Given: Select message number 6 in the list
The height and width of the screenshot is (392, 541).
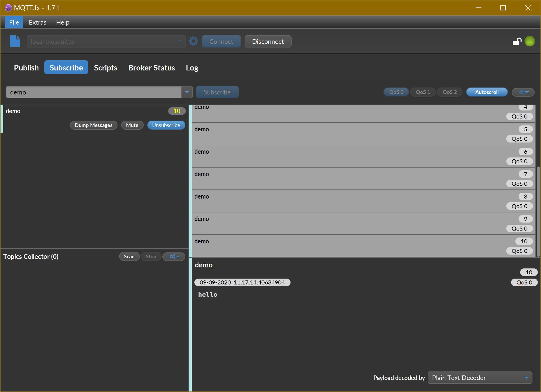Looking at the screenshot, I should (363, 156).
